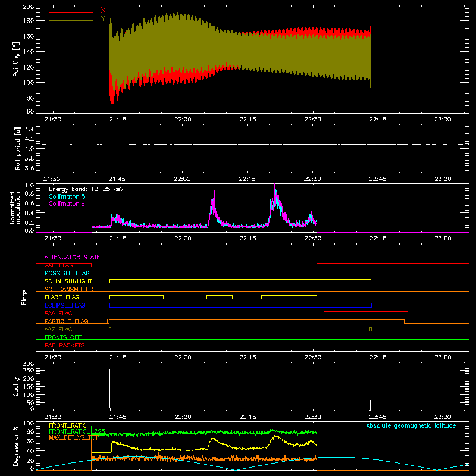This screenshot has height=476, width=476.
Task: Click the red BAD_PACKETS label
Action: [x=65, y=345]
